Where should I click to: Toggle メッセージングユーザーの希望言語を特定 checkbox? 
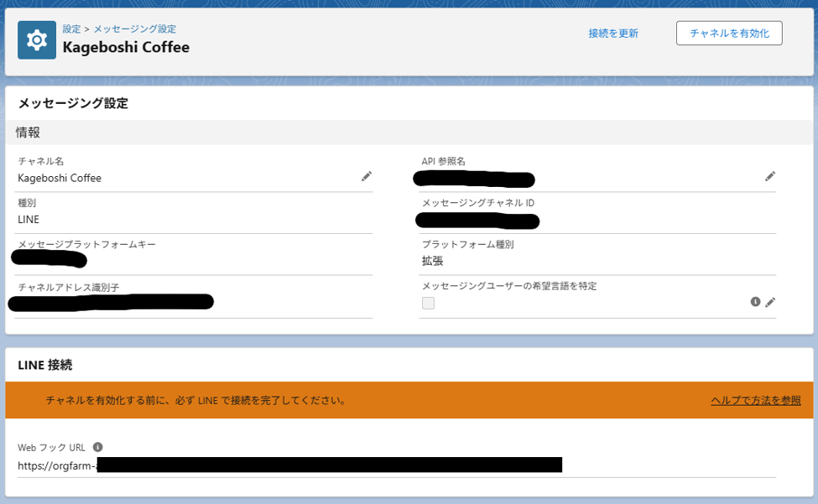click(429, 303)
